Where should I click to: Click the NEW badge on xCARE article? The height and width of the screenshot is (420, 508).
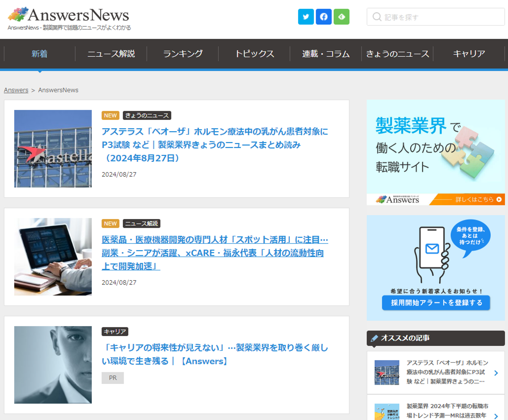coord(110,224)
